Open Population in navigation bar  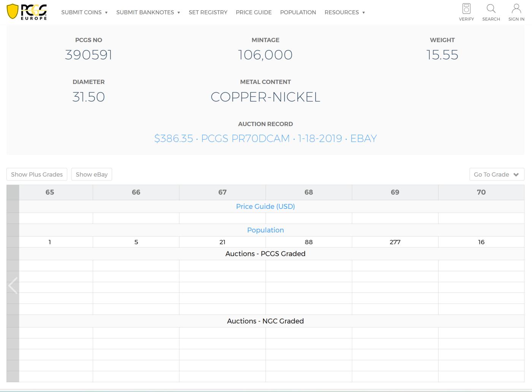(x=298, y=12)
